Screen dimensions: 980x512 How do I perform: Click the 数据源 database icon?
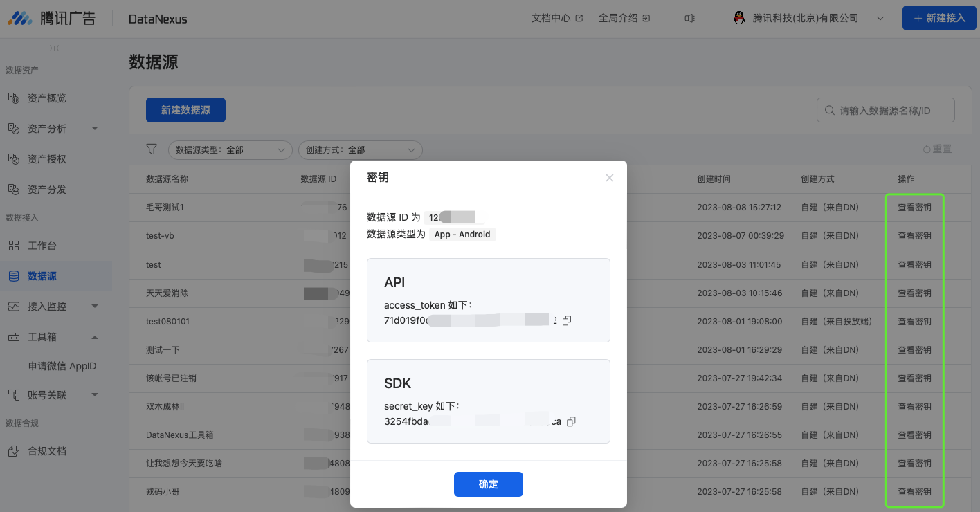pyautogui.click(x=14, y=276)
